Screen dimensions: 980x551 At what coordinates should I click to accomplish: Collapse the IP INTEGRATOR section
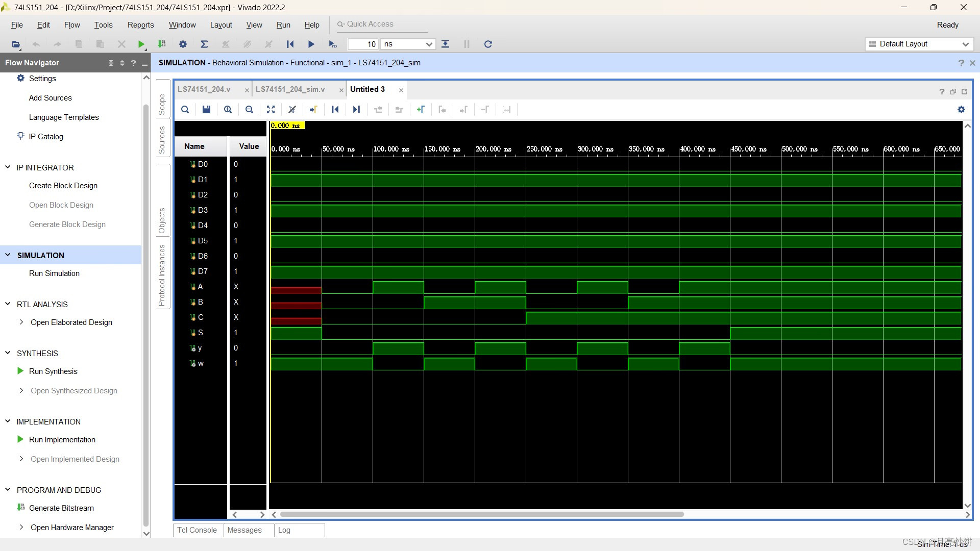tap(8, 167)
